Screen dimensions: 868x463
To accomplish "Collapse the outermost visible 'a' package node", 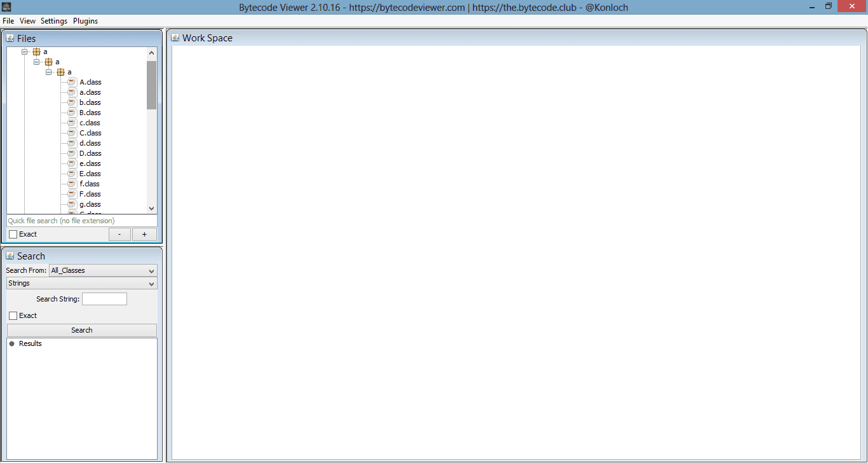I will tap(25, 52).
